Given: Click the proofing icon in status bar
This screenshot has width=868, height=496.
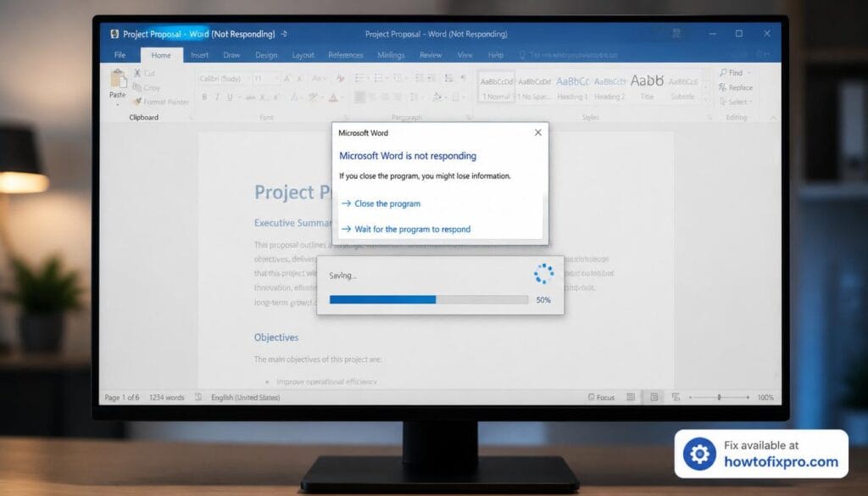Looking at the screenshot, I should click(x=198, y=398).
